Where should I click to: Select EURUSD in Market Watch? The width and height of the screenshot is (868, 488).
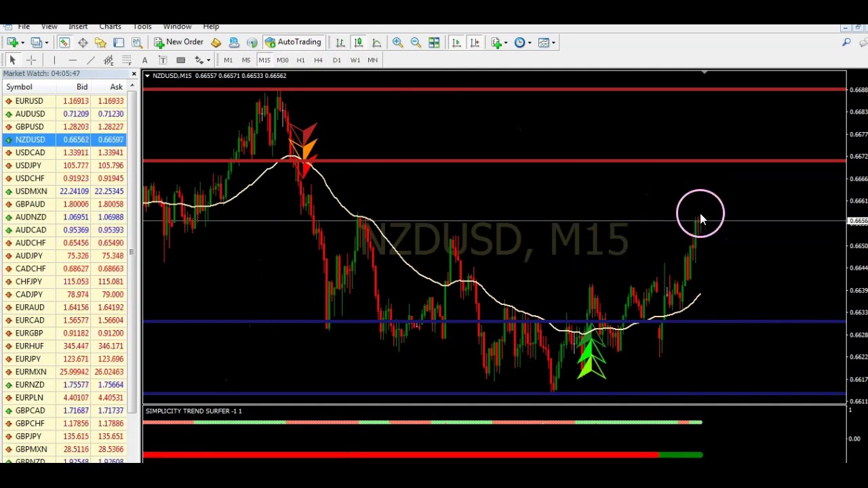[64, 101]
